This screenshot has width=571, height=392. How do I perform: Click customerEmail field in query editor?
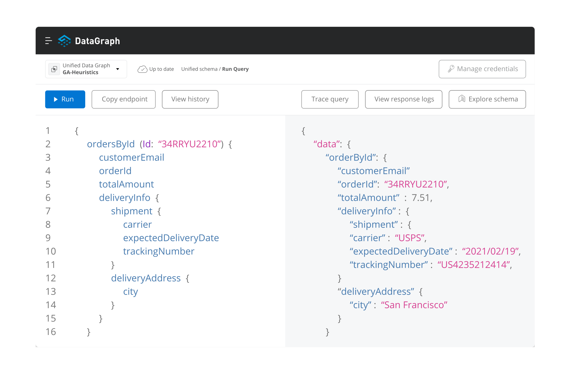point(131,158)
